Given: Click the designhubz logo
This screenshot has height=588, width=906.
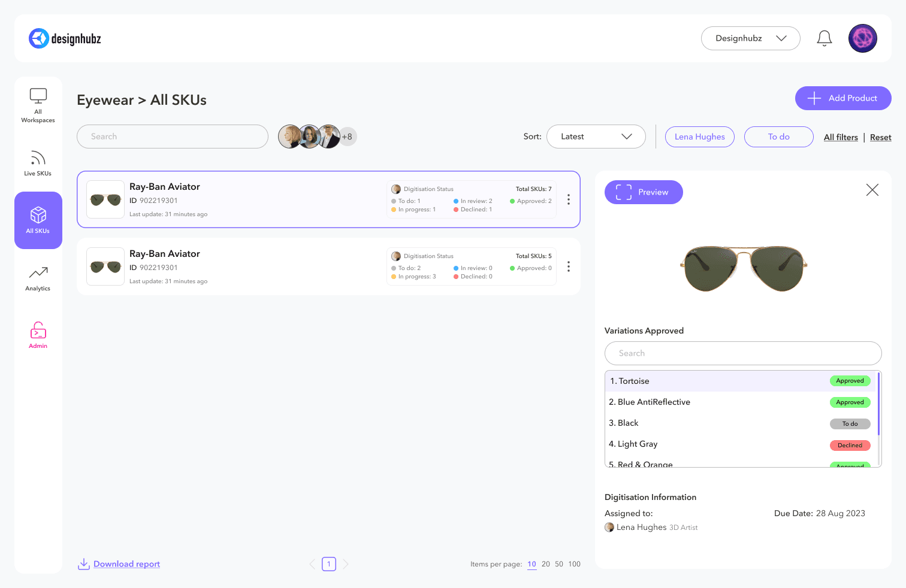Looking at the screenshot, I should 65,38.
